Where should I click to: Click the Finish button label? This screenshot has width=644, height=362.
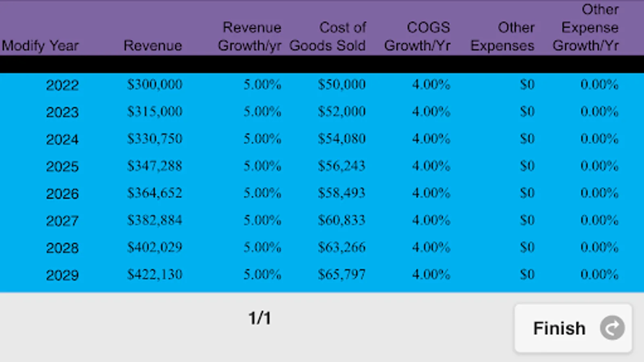(x=559, y=328)
